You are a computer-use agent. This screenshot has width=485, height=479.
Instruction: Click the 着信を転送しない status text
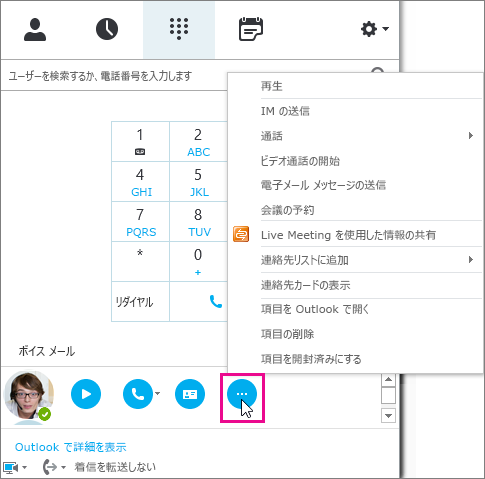pos(115,467)
